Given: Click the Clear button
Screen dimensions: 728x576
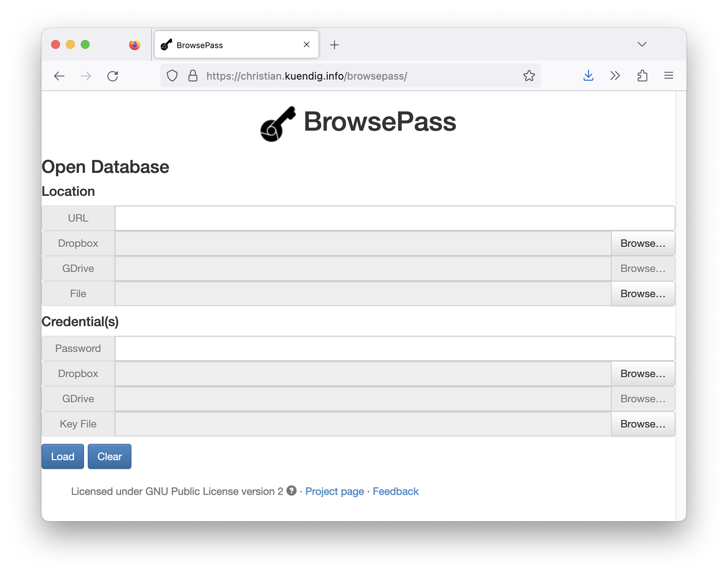Looking at the screenshot, I should click(x=110, y=456).
